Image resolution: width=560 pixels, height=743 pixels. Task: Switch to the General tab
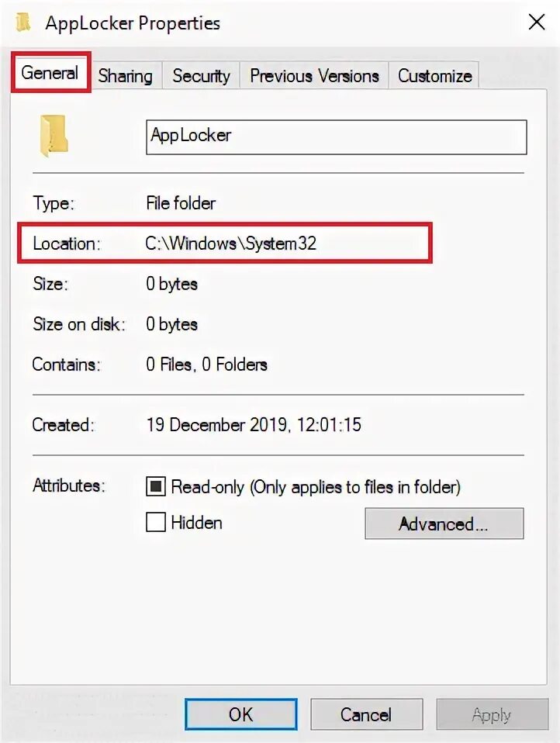tap(50, 73)
